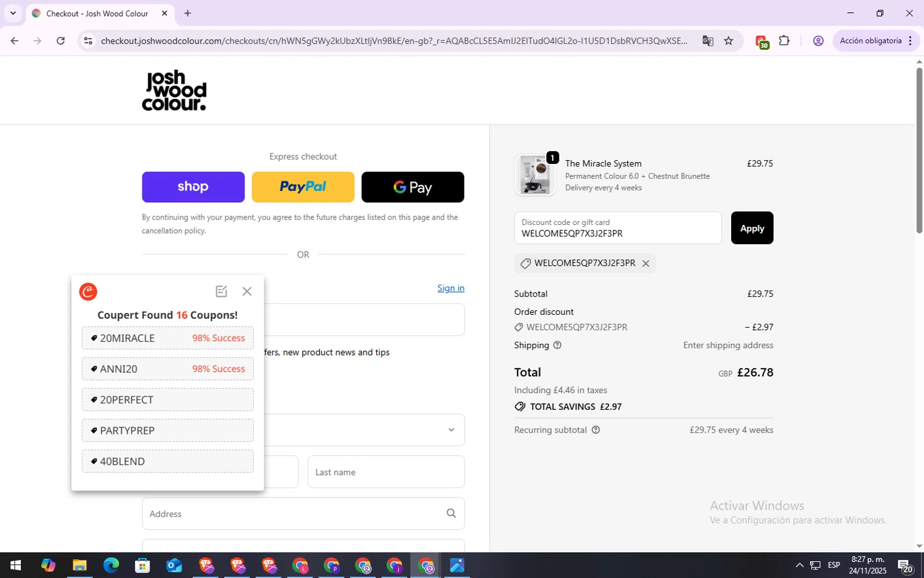The image size is (924, 578).
Task: Open the browser profile icon
Action: [x=818, y=41]
